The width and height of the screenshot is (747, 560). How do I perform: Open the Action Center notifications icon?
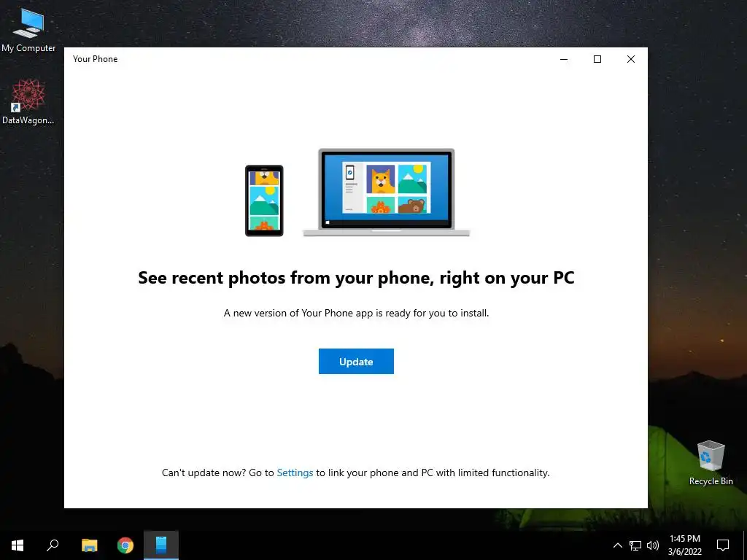(723, 545)
